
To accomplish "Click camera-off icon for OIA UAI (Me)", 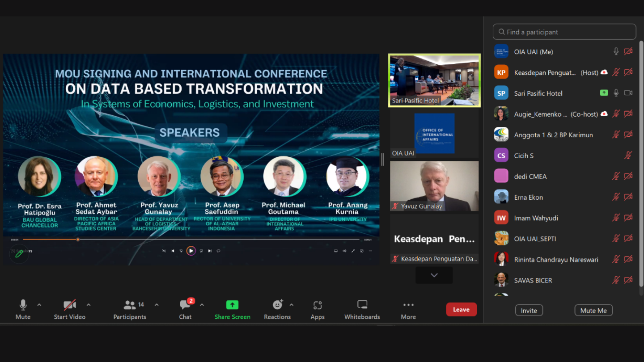I will click(628, 51).
